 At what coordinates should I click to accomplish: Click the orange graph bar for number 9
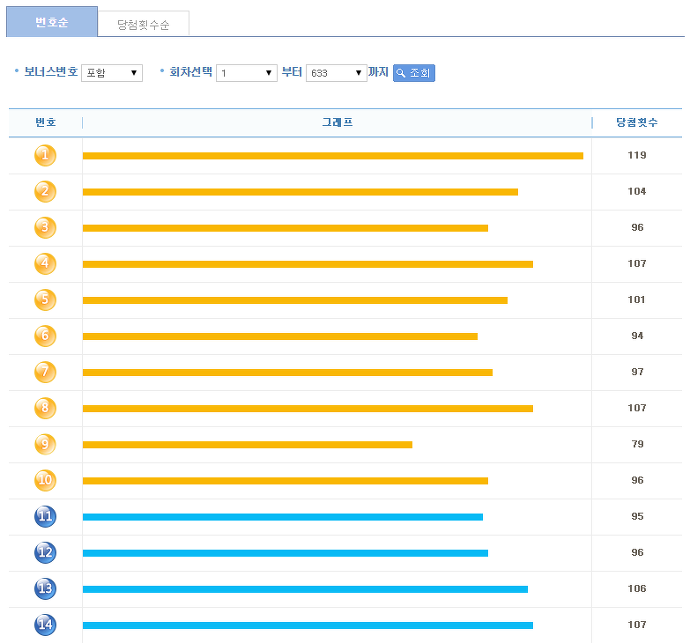point(247,445)
